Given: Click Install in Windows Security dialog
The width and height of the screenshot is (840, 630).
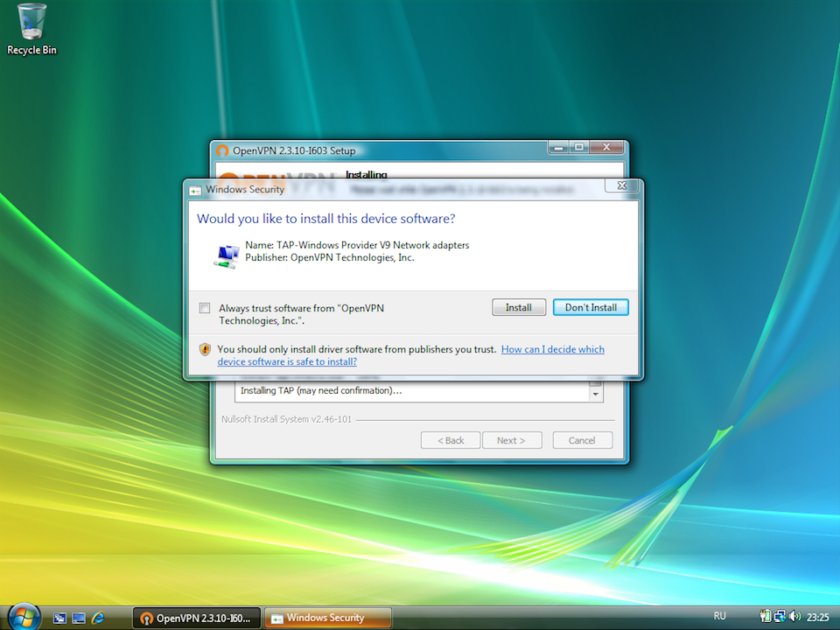Looking at the screenshot, I should point(519,307).
